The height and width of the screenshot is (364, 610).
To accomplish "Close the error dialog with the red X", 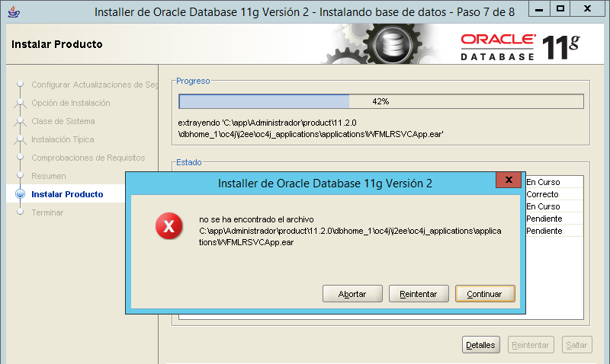I will (509, 180).
